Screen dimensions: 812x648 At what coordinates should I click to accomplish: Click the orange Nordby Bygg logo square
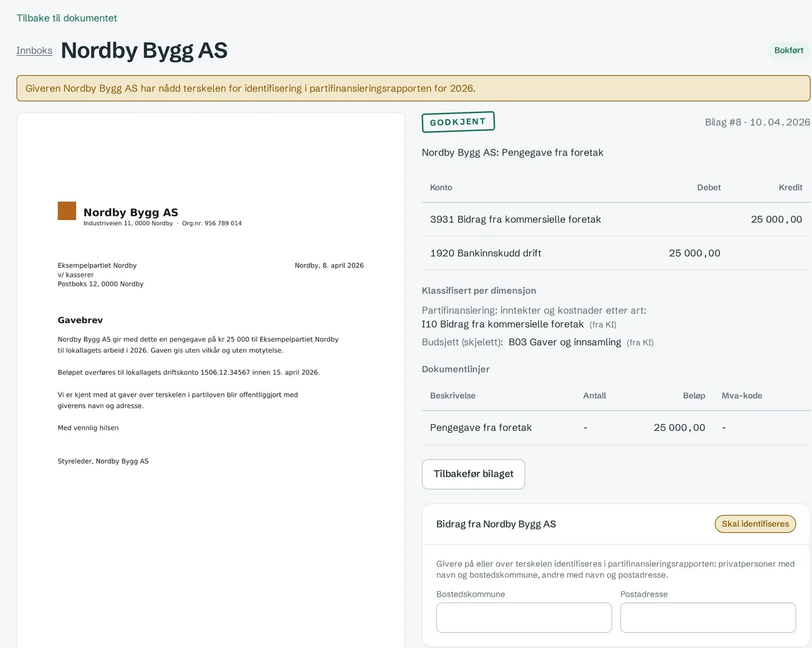pos(67,211)
